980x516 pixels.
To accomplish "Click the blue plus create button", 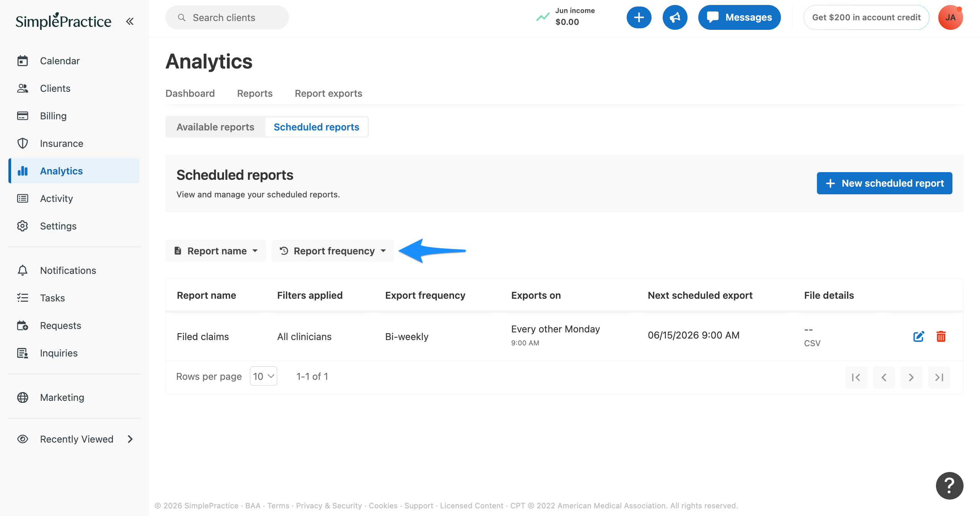I will click(639, 17).
